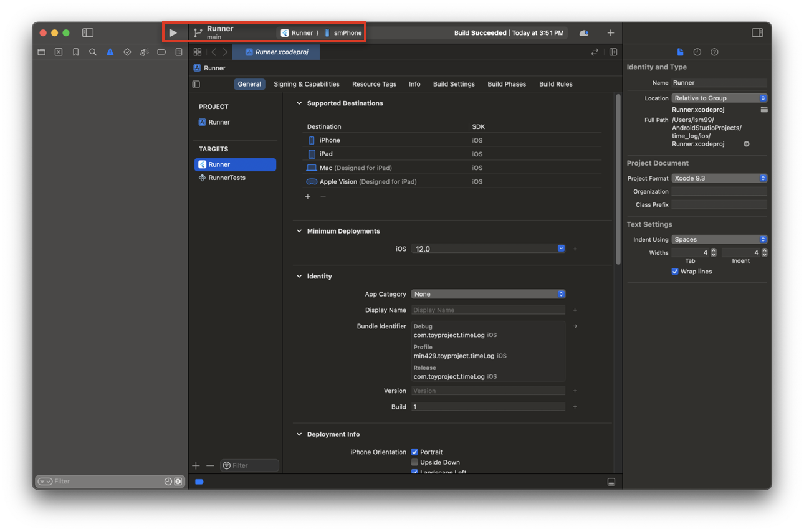804x532 pixels.
Task: Switch to the Build Settings tab
Action: pyautogui.click(x=454, y=84)
